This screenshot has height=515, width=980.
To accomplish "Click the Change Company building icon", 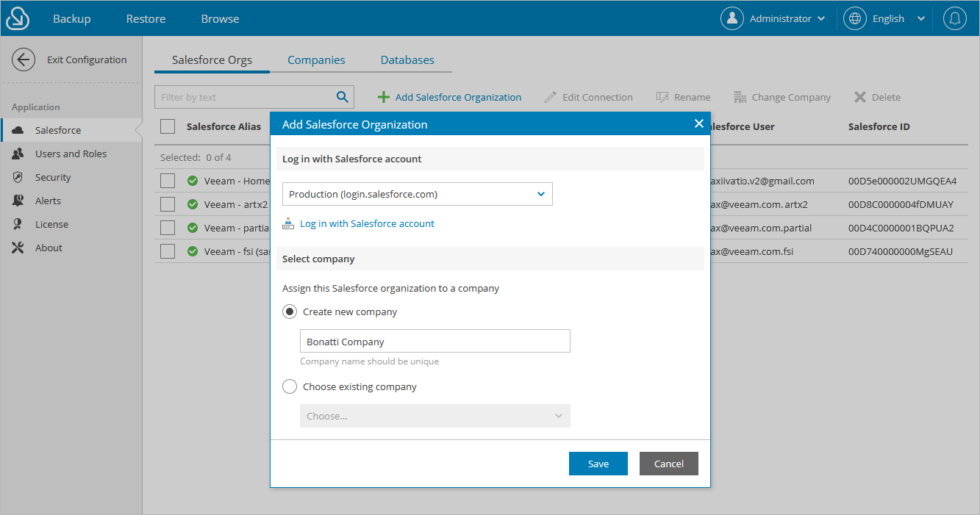I will pos(740,97).
